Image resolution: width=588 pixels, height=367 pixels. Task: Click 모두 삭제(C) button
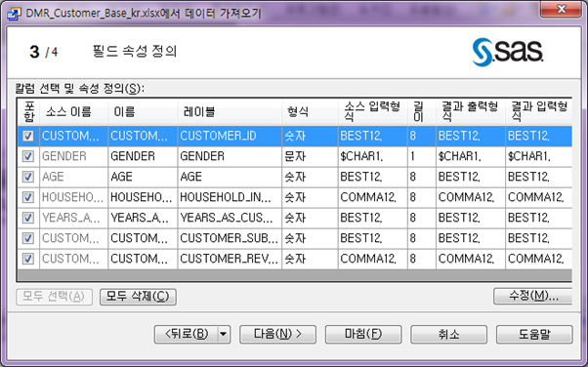pyautogui.click(x=138, y=297)
